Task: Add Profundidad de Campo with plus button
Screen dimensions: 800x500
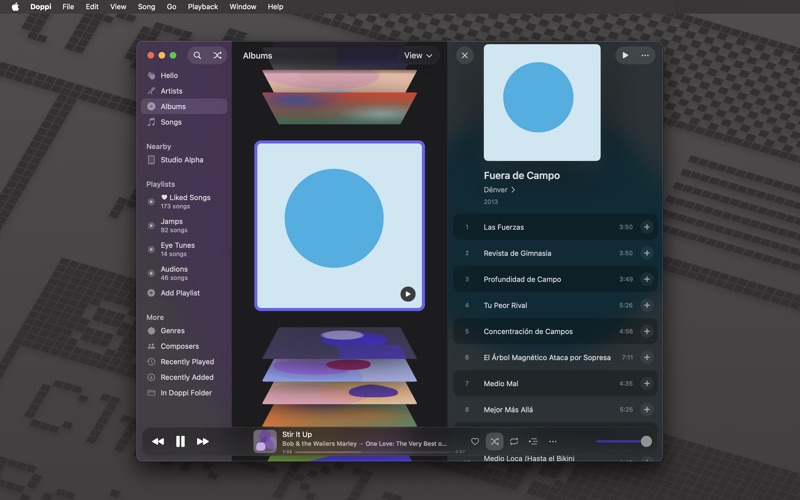Action: pos(646,279)
